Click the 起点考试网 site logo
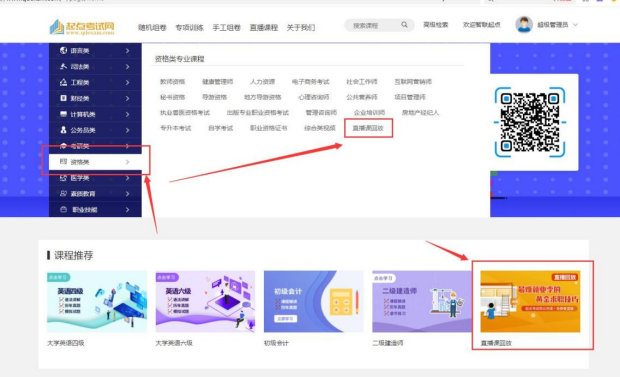Viewport: 620px width, 377px height. [x=82, y=27]
